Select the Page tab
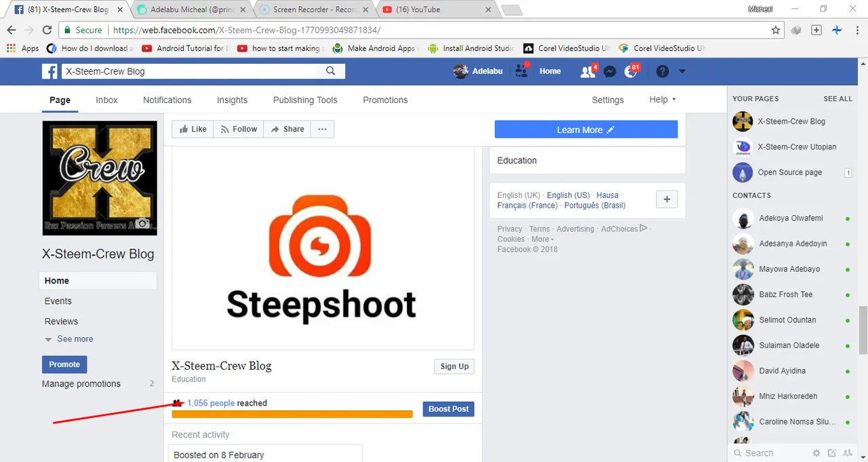This screenshot has height=462, width=868. (x=60, y=100)
